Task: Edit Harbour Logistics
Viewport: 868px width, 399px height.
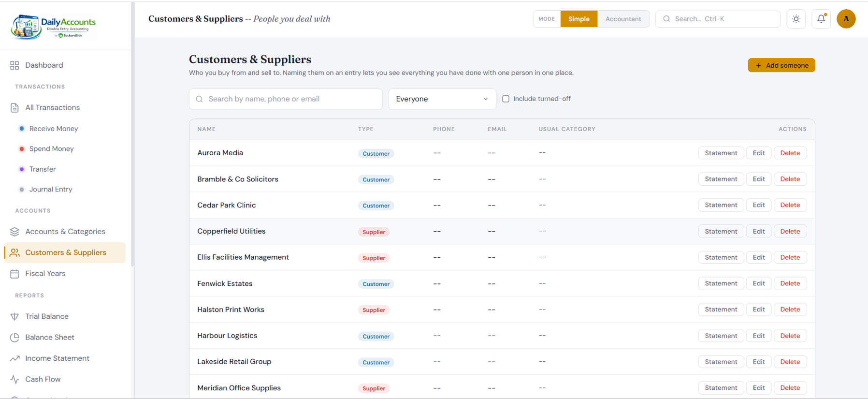Action: pos(759,336)
